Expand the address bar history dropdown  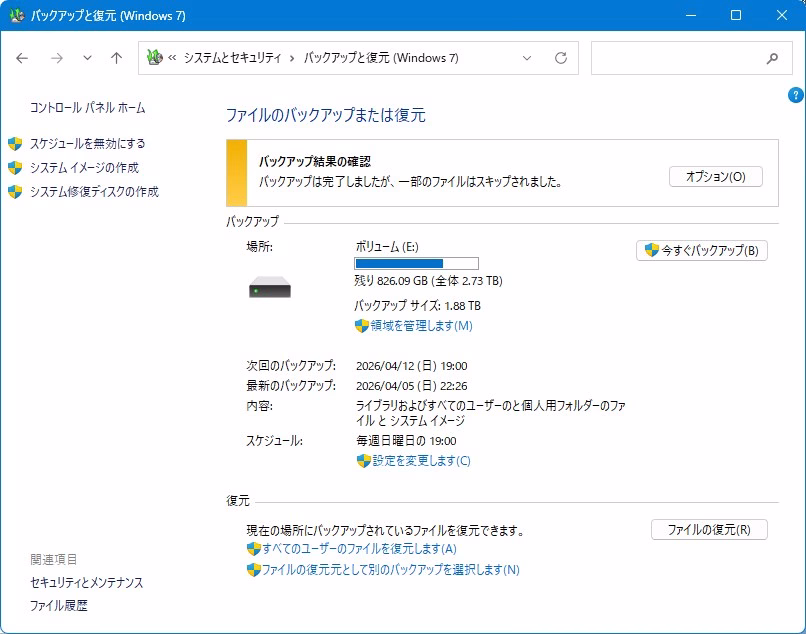point(528,58)
